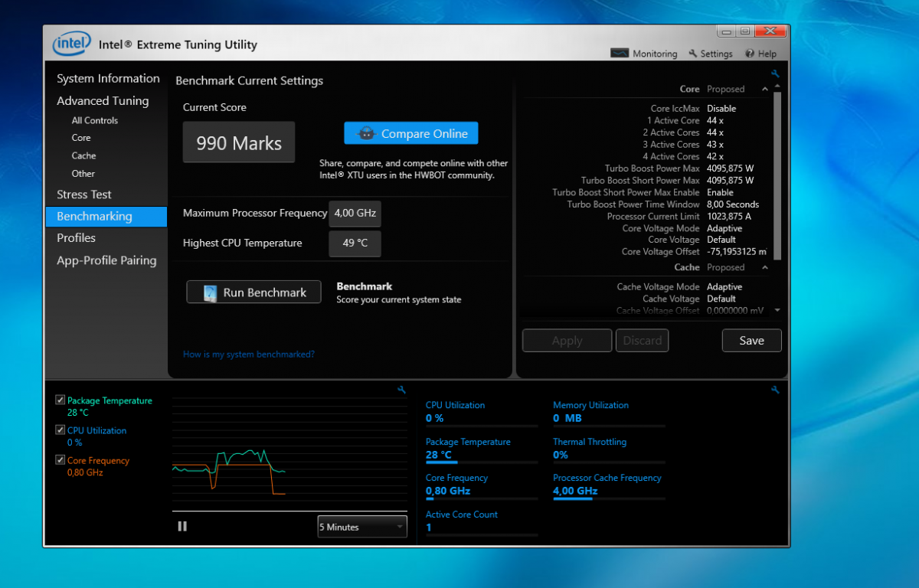Screen dimensions: 919x588
Task: Click wrench icon above Core proposed panel
Action: click(775, 74)
